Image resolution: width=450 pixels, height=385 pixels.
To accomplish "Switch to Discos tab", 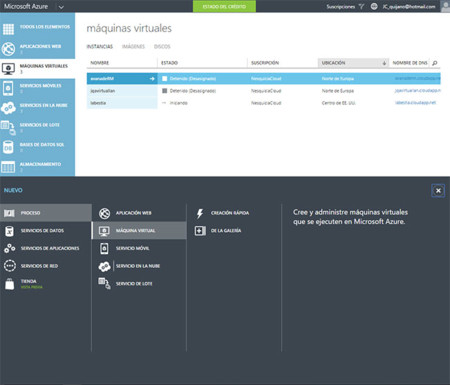I will 162,47.
